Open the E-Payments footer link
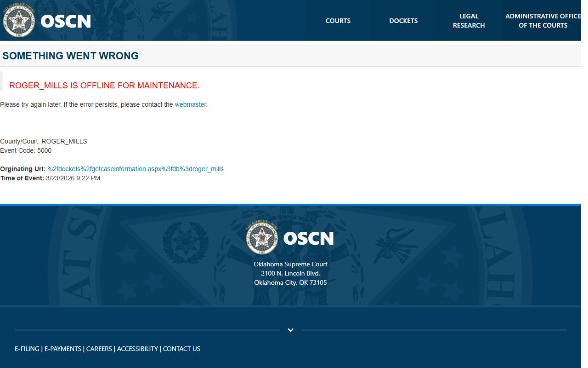The width and height of the screenshot is (588, 368). (x=63, y=349)
